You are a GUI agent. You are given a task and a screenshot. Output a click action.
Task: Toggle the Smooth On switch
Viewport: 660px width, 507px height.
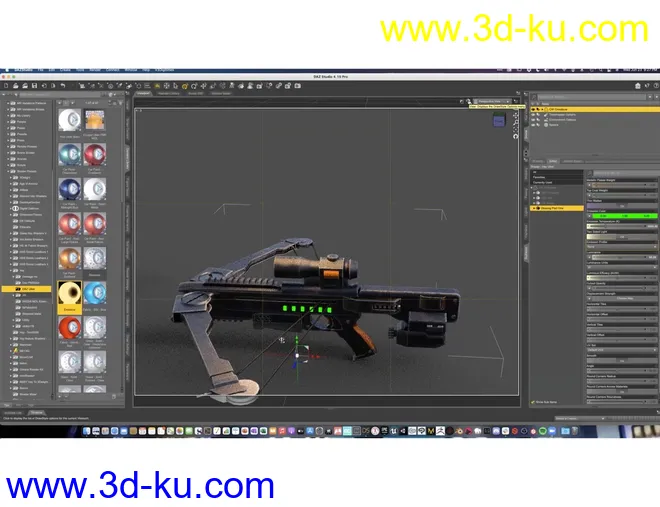621,361
